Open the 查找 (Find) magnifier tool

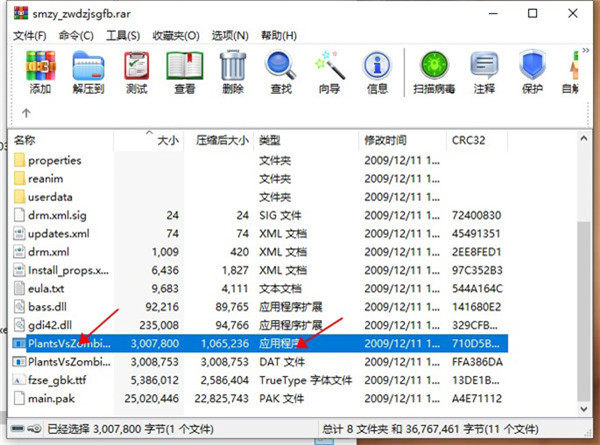tap(281, 72)
